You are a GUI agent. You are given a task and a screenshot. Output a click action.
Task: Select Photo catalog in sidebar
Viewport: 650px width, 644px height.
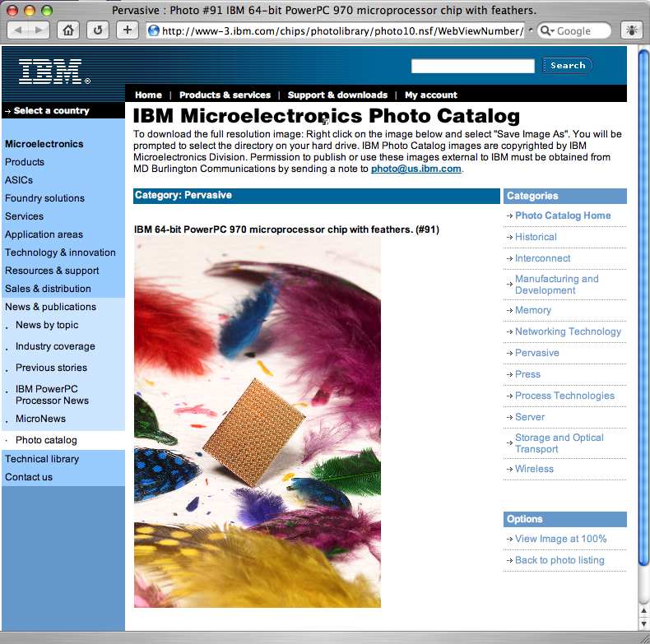pos(46,440)
